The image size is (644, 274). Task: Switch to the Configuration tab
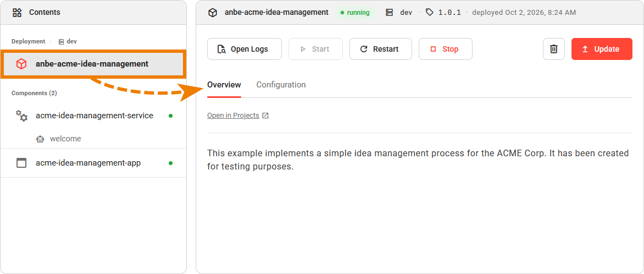tap(281, 85)
